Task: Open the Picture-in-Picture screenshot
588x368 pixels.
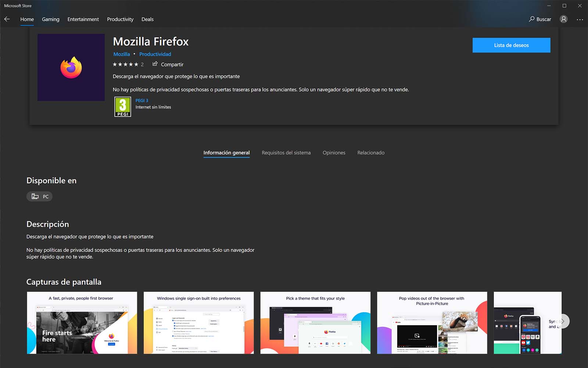Action: pyautogui.click(x=432, y=323)
